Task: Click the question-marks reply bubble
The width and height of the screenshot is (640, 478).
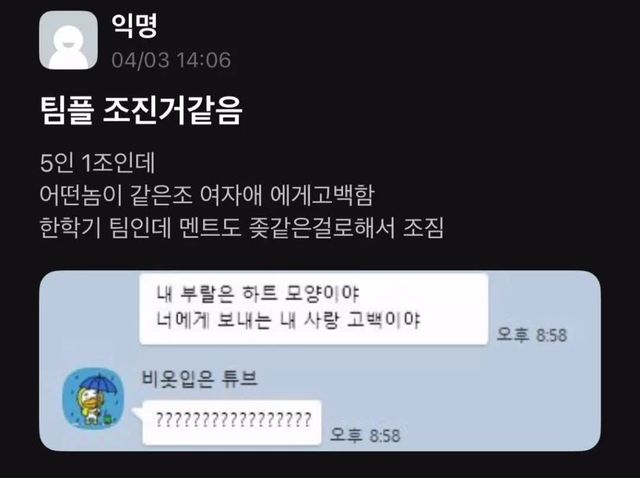Action: coord(232,422)
